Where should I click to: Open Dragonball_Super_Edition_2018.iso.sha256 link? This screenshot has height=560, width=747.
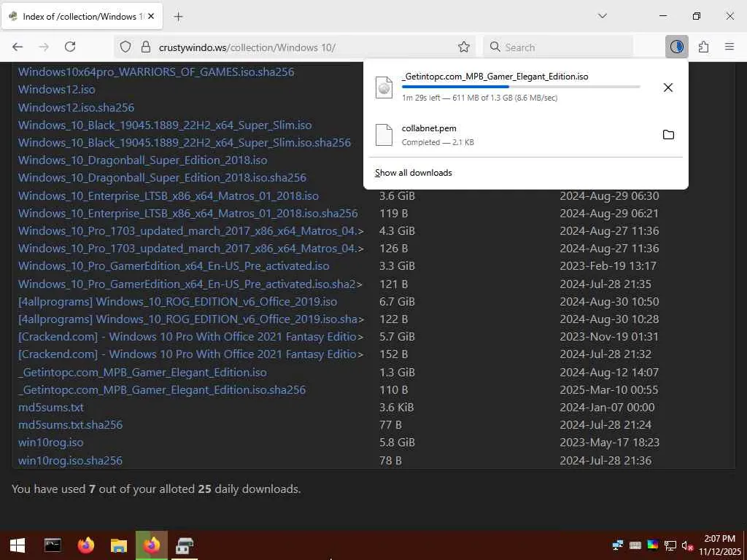point(162,178)
